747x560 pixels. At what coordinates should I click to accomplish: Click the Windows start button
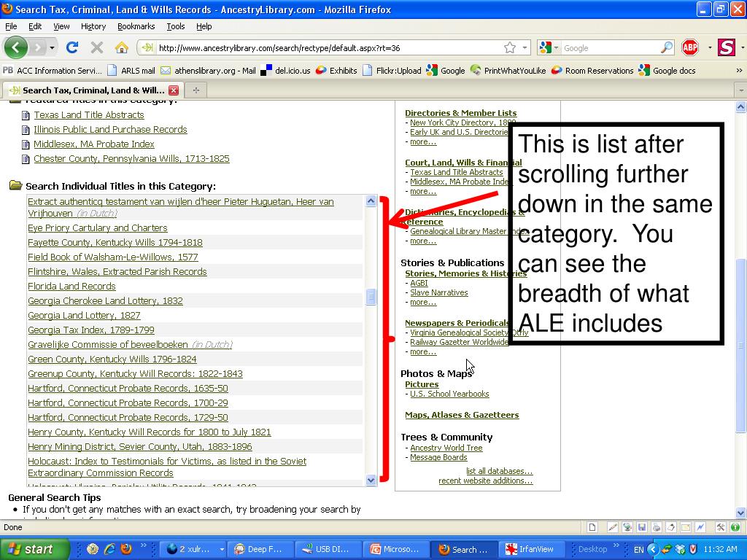tap(34, 549)
